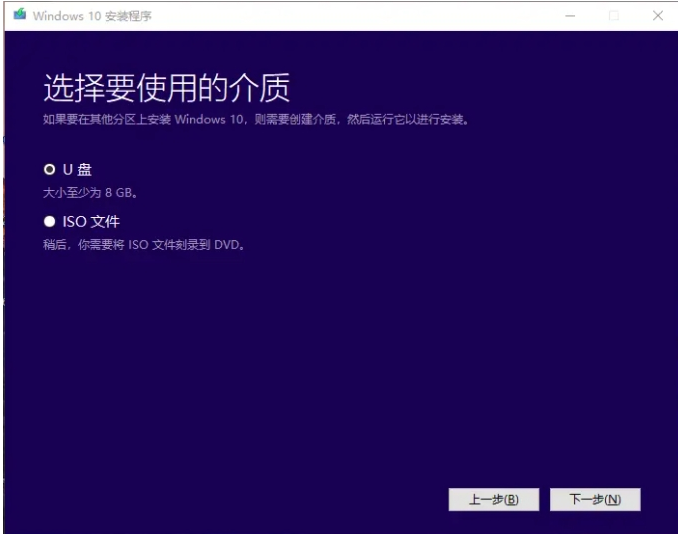Click the "大小至少为 8 GB" description

[x=90, y=192]
